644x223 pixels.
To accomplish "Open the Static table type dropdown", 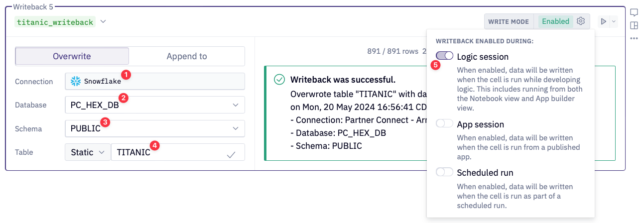I will pos(88,152).
